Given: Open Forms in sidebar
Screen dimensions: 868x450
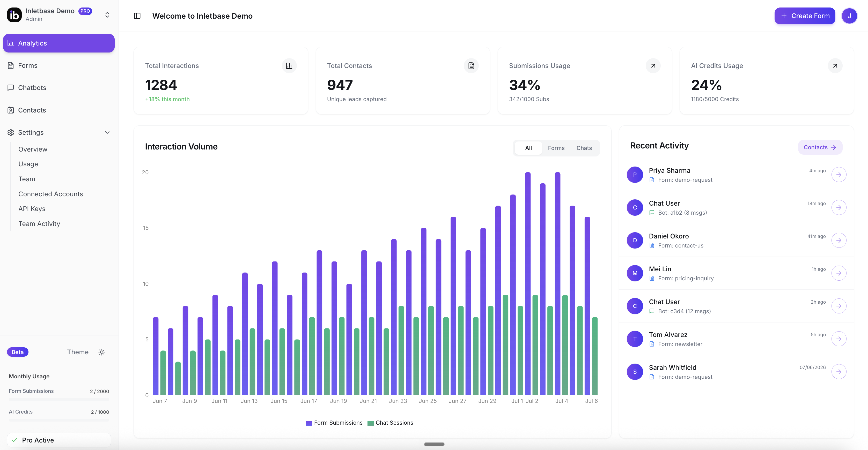Looking at the screenshot, I should pos(59,65).
